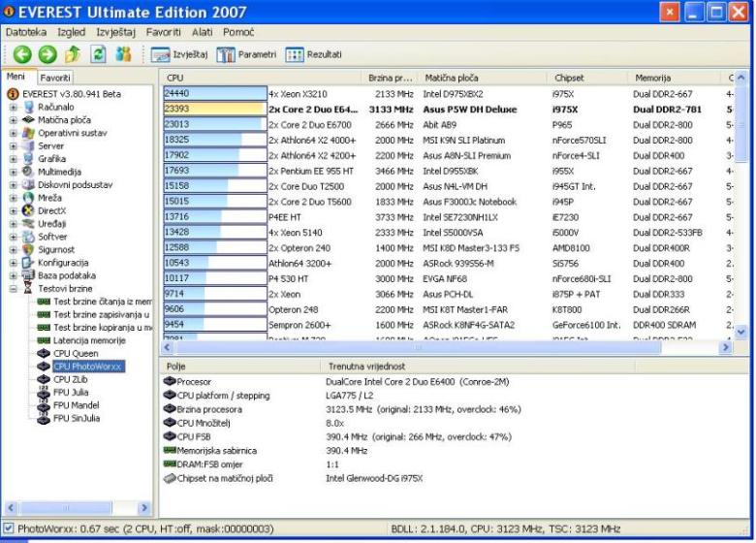Click the green Back arrow toolbar icon
The height and width of the screenshot is (543, 756).
[x=19, y=55]
